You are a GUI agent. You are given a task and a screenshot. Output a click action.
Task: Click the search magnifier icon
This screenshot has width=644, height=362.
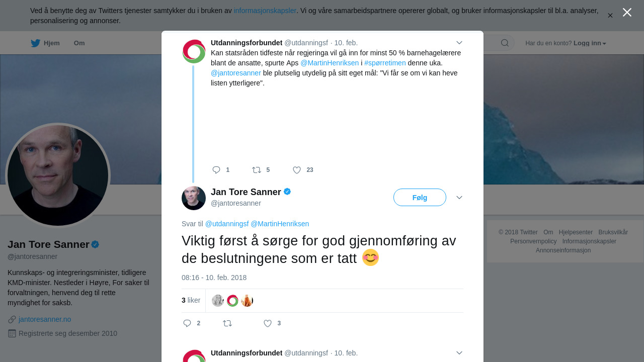tap(505, 43)
